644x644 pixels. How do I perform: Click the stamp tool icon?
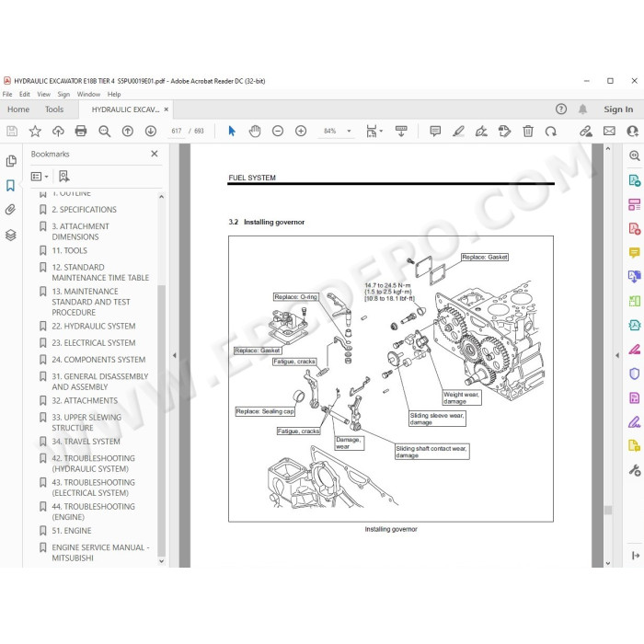coord(504,131)
